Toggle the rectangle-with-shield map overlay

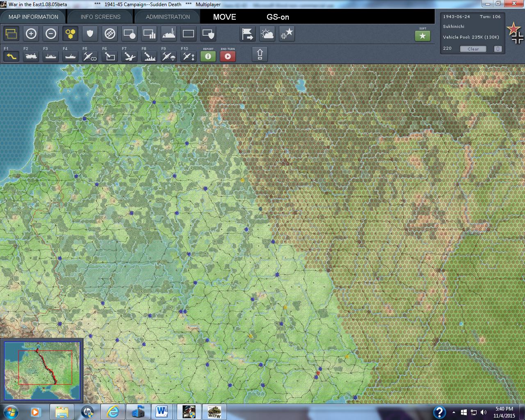[x=208, y=34]
